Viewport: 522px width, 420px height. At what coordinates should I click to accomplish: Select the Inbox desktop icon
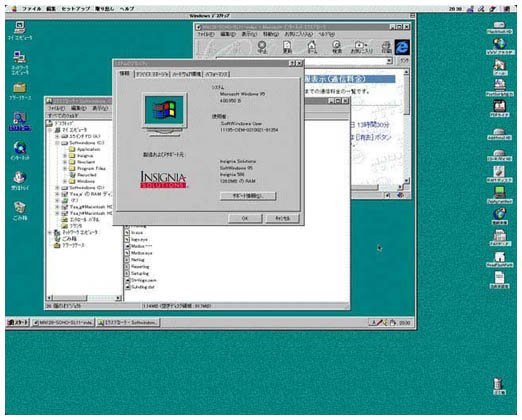(20, 181)
